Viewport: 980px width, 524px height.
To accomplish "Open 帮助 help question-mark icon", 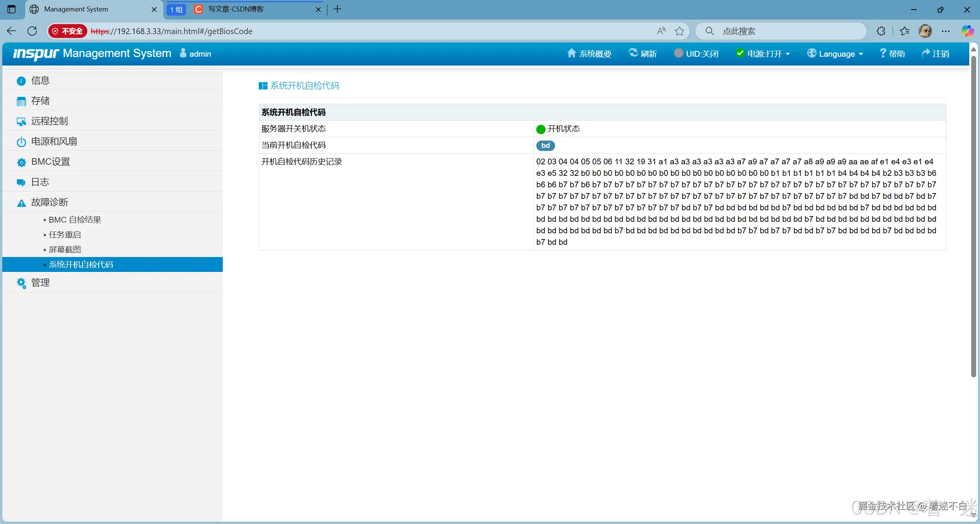I will click(883, 53).
